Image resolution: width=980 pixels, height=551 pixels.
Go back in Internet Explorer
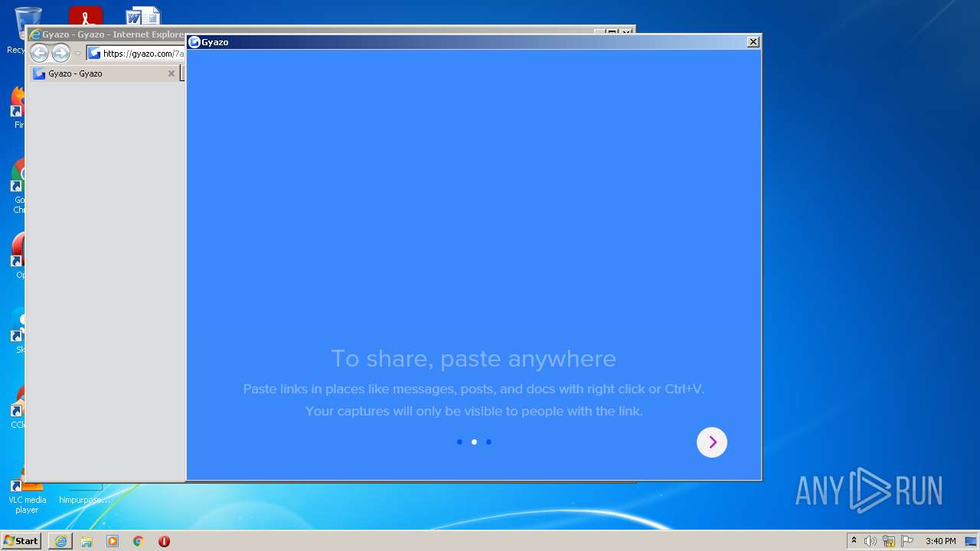click(39, 53)
